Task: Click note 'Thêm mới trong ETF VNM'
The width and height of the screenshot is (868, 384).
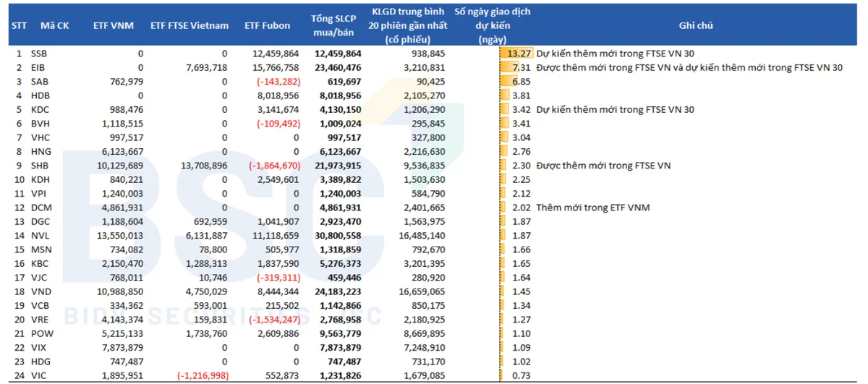Action: click(x=593, y=208)
